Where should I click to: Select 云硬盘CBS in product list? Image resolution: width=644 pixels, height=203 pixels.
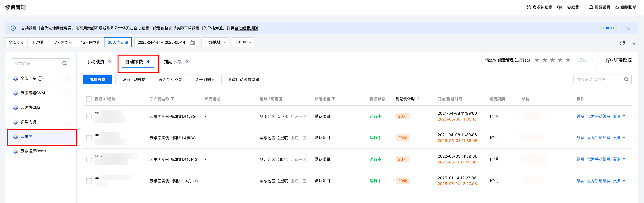[x=41, y=107]
